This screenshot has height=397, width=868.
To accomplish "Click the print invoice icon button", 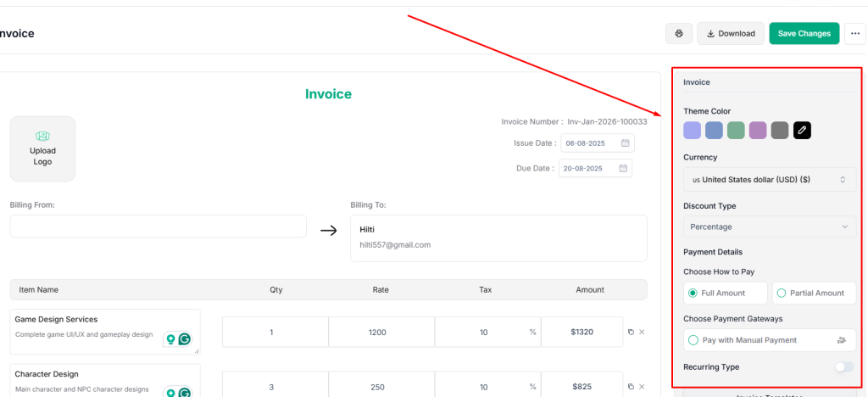I will (679, 33).
